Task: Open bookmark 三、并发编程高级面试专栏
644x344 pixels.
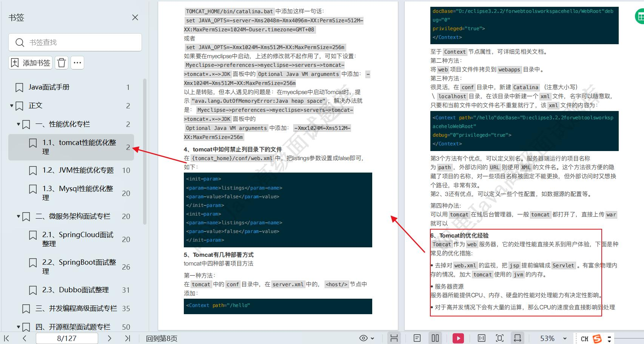Action: click(x=76, y=309)
